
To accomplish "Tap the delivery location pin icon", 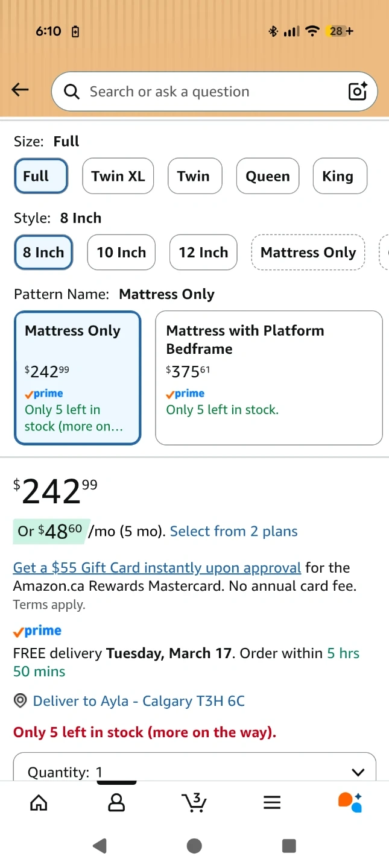I will pos(21,701).
